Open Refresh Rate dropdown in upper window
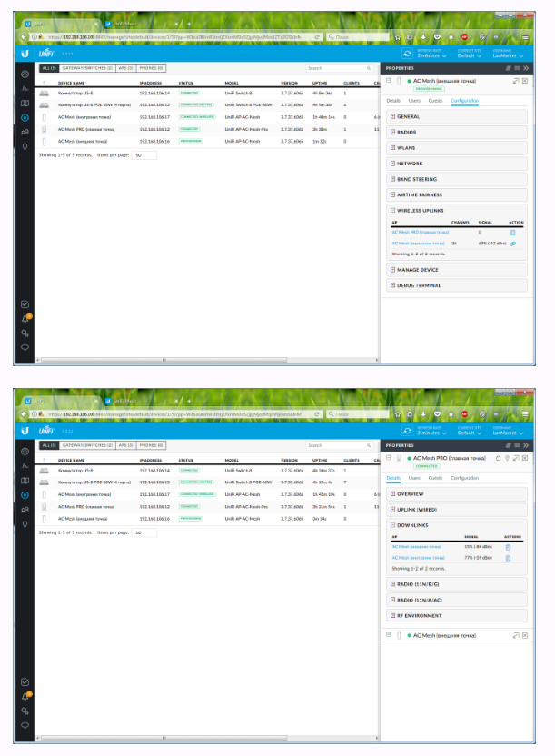 (x=431, y=54)
